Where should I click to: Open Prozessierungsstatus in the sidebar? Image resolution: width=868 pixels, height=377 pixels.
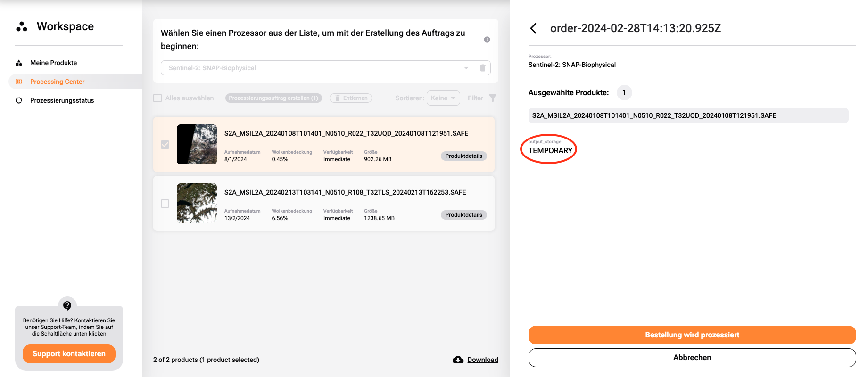[62, 100]
